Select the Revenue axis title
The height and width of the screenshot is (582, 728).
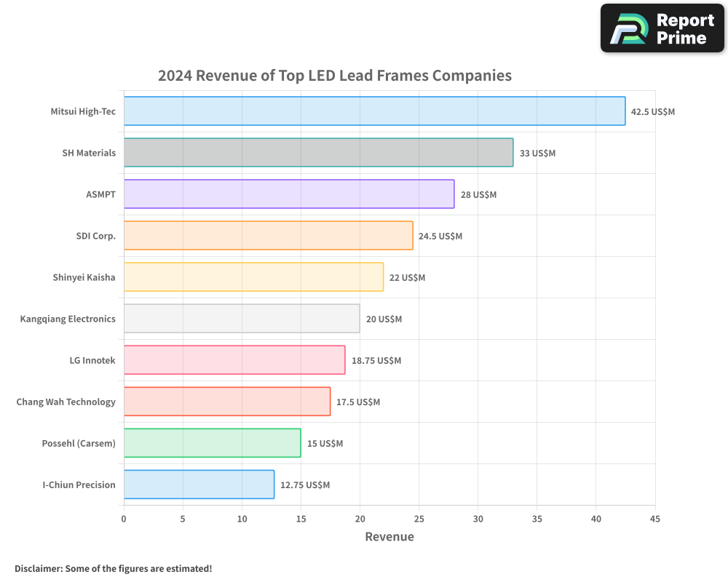pos(389,537)
